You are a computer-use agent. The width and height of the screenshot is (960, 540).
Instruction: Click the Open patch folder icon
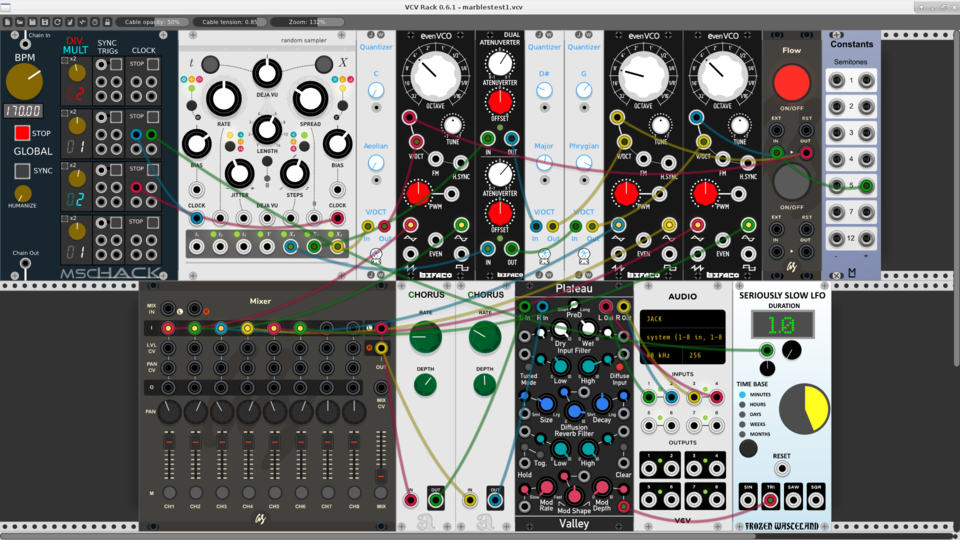tap(20, 22)
